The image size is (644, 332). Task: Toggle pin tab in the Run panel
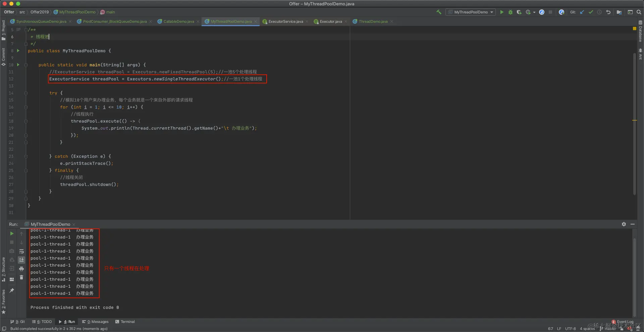(12, 290)
